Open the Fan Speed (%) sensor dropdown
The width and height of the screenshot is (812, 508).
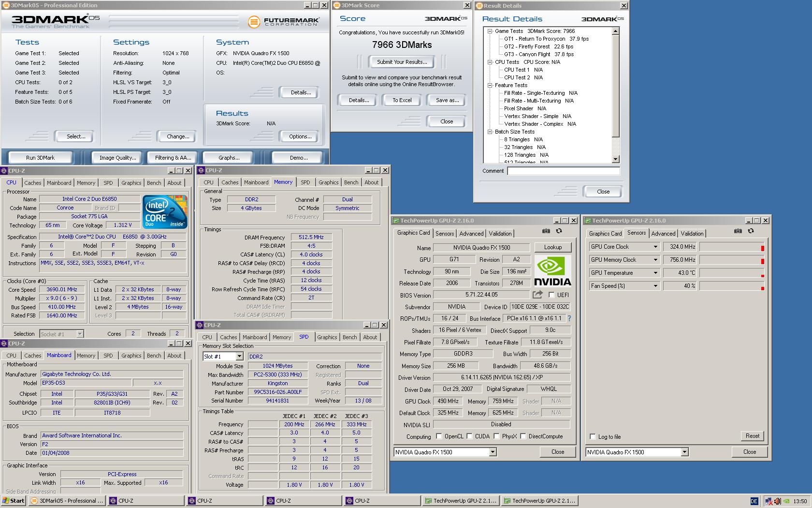coord(655,286)
